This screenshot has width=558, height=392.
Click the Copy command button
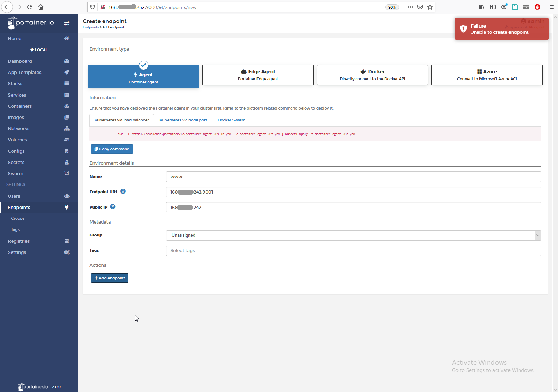coord(112,149)
